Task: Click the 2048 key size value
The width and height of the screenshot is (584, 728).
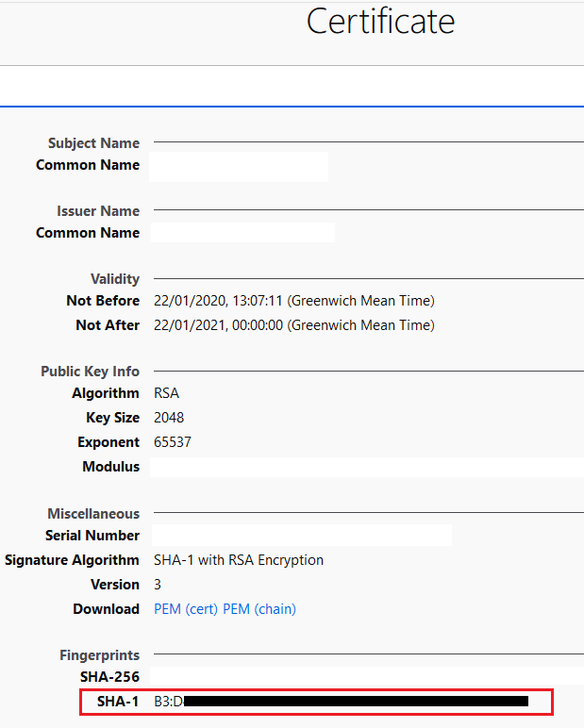Action: 168,418
